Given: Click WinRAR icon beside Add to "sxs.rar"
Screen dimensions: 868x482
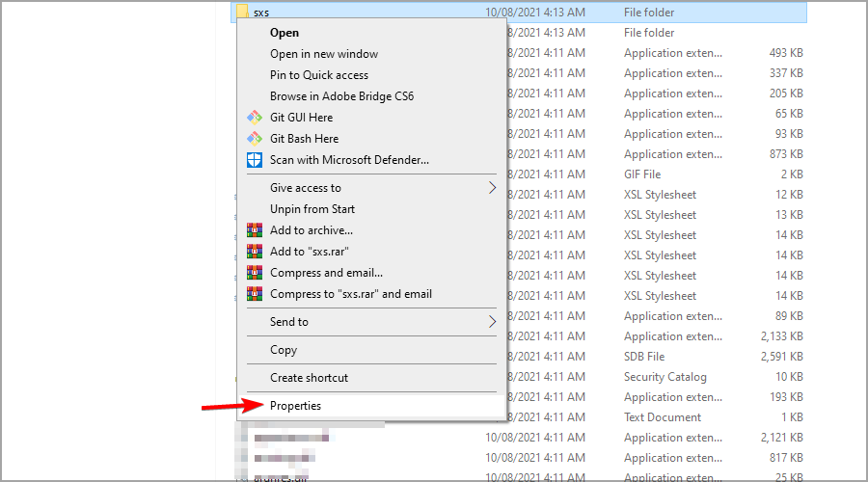Looking at the screenshot, I should pos(255,252).
